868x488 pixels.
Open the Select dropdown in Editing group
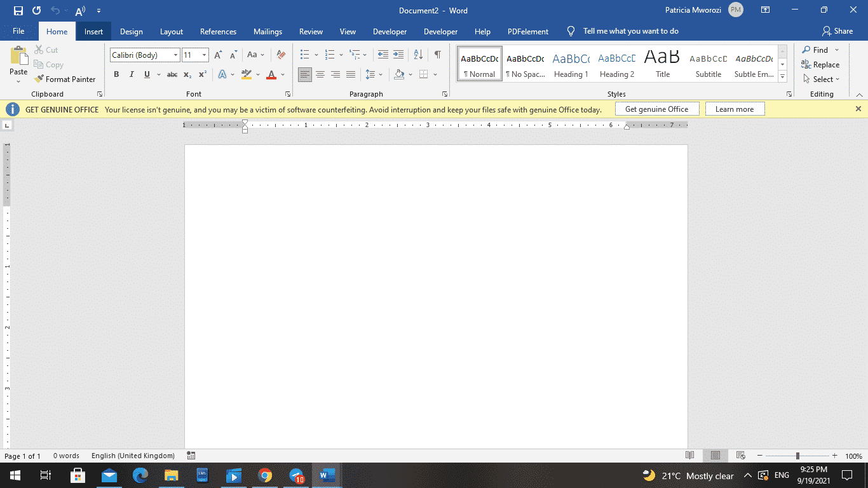pos(821,79)
